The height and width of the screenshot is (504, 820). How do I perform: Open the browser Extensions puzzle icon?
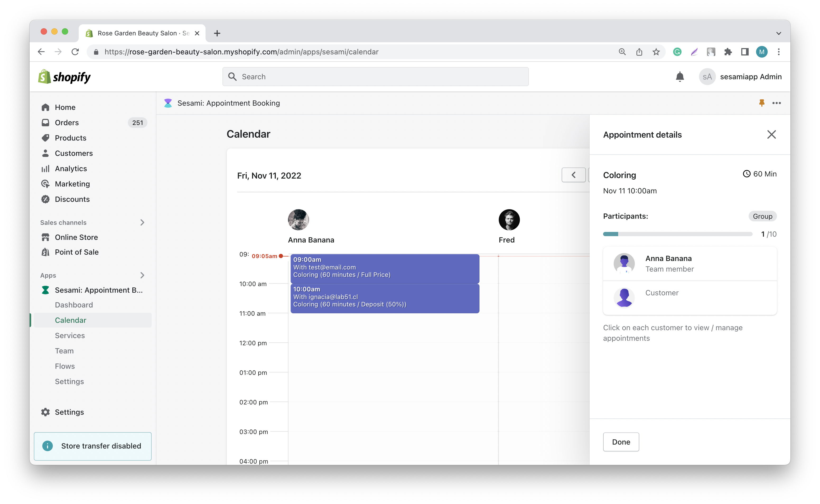coord(728,52)
